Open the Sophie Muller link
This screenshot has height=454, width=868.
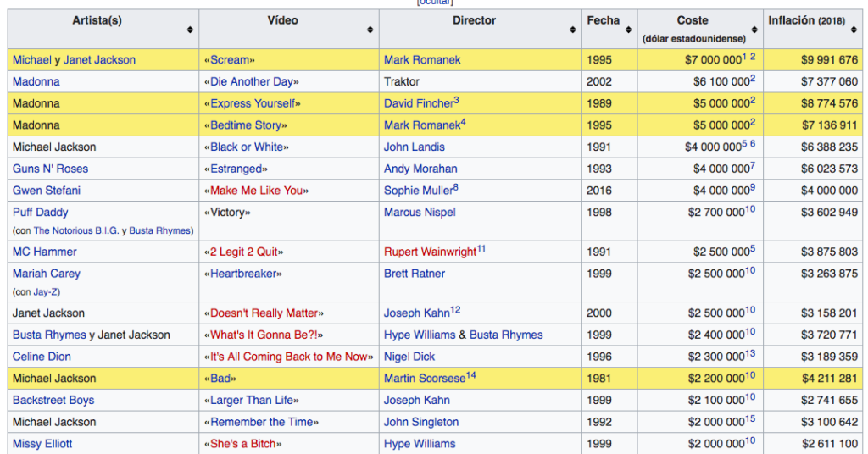click(418, 191)
